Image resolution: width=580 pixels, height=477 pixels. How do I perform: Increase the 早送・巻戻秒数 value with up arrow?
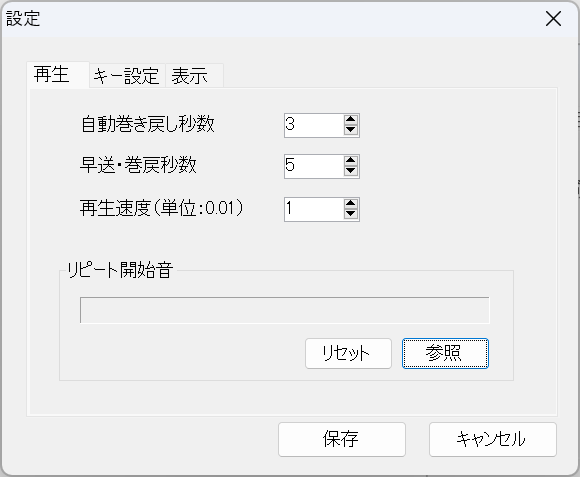click(x=350, y=161)
